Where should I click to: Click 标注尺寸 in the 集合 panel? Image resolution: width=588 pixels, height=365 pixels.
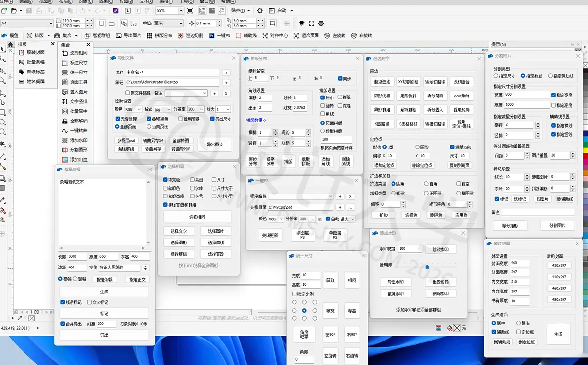(74, 63)
